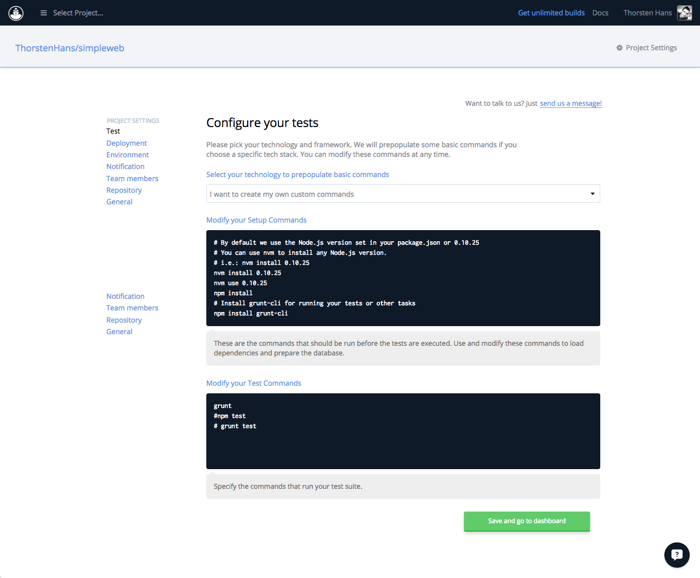
Task: Open the Select Project dropdown
Action: point(78,13)
